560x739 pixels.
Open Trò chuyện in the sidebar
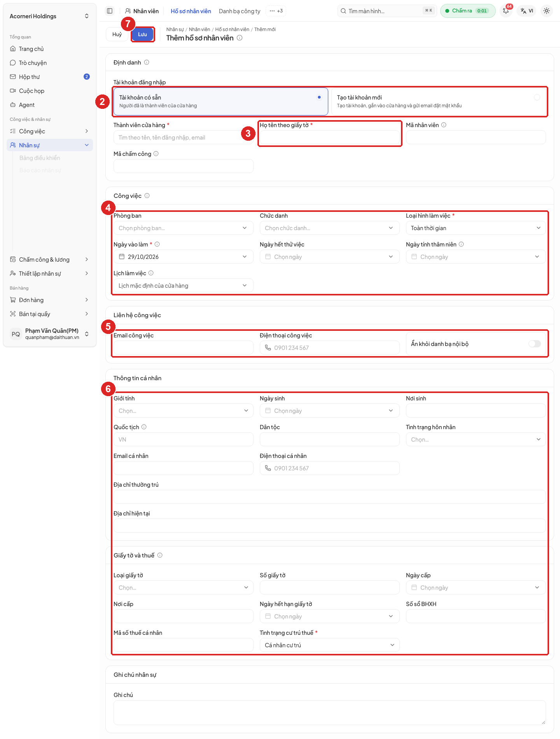50,63
